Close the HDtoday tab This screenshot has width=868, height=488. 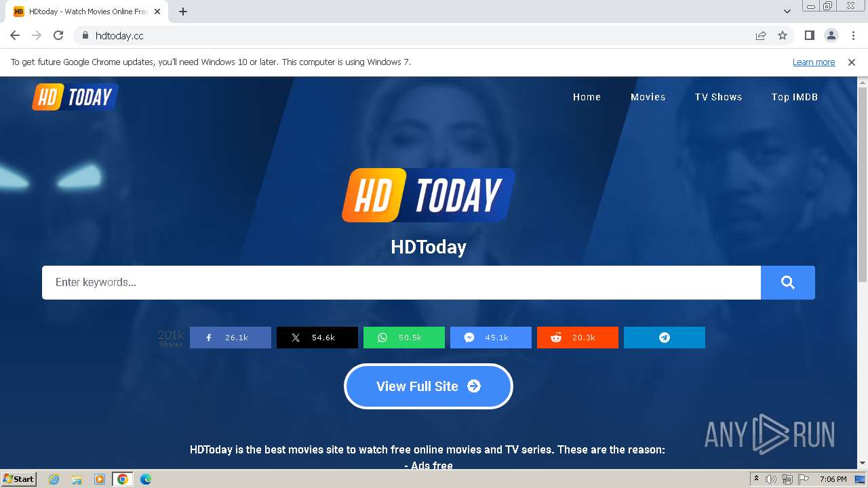click(x=157, y=12)
